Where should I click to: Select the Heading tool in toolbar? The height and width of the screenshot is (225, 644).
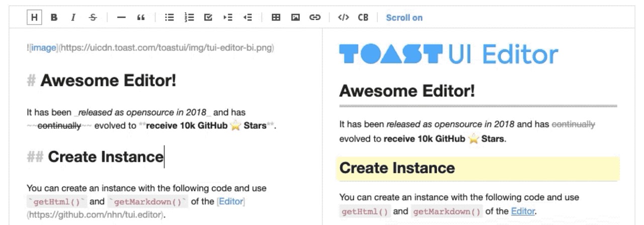click(x=34, y=18)
